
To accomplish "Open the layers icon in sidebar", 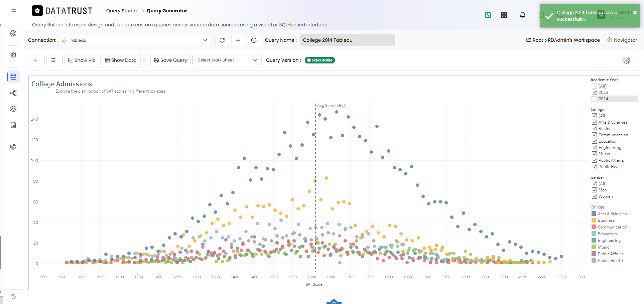I will (x=13, y=109).
